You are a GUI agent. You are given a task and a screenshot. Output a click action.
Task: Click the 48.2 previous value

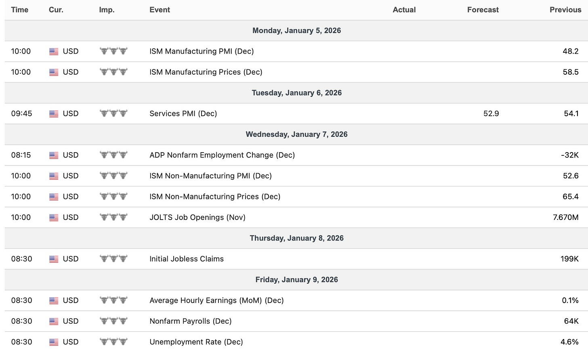[x=571, y=51]
